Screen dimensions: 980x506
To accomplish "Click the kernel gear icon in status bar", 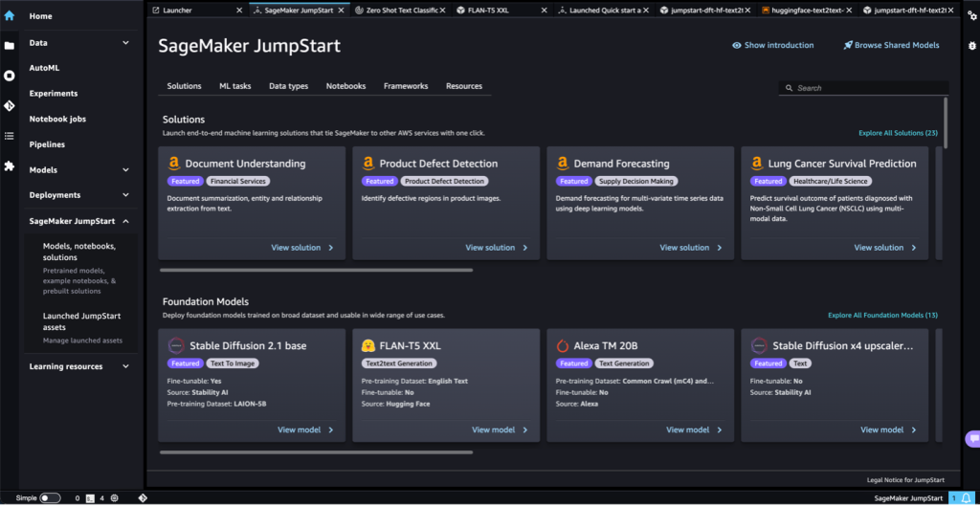I will click(x=115, y=498).
